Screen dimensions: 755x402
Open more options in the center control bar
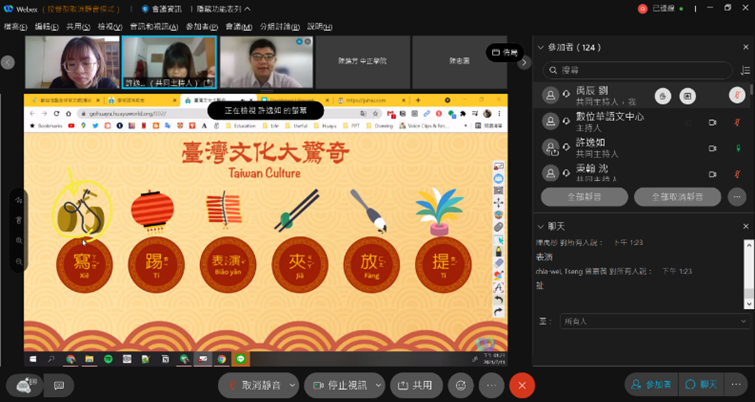point(491,385)
